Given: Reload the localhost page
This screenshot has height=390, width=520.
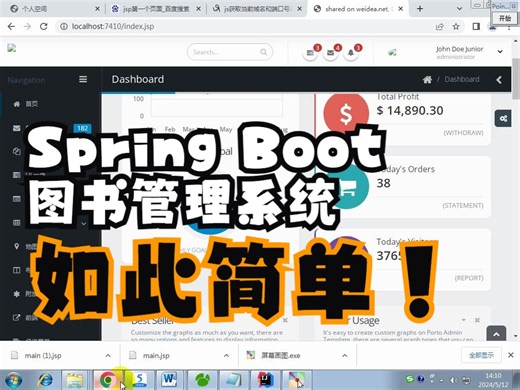Looking at the screenshot, I should coord(44,26).
